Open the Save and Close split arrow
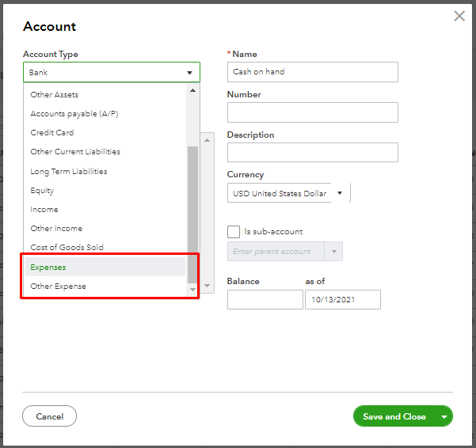This screenshot has height=448, width=476. (x=444, y=416)
